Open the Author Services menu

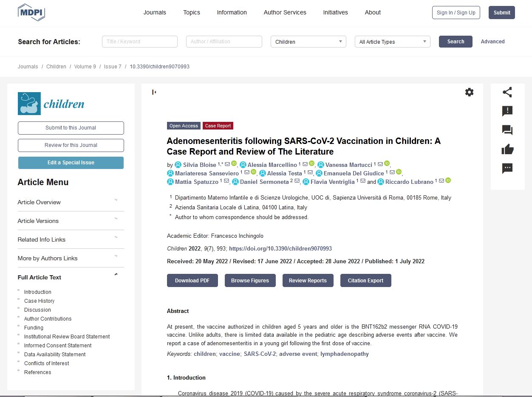[285, 12]
